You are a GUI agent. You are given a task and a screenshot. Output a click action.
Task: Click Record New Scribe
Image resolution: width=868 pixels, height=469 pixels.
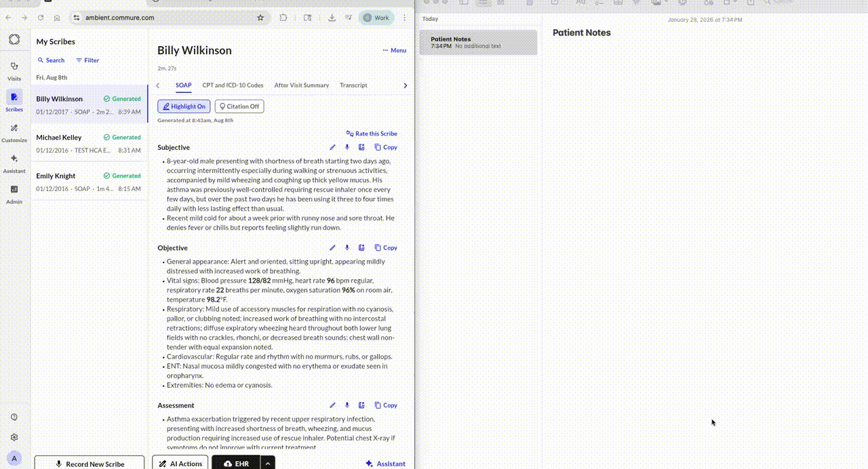tap(89, 464)
